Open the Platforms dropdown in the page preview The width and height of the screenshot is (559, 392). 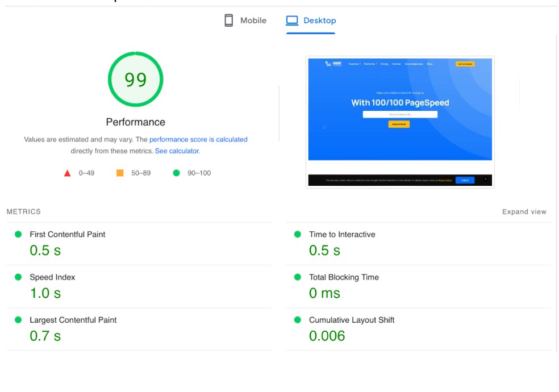coord(371,64)
